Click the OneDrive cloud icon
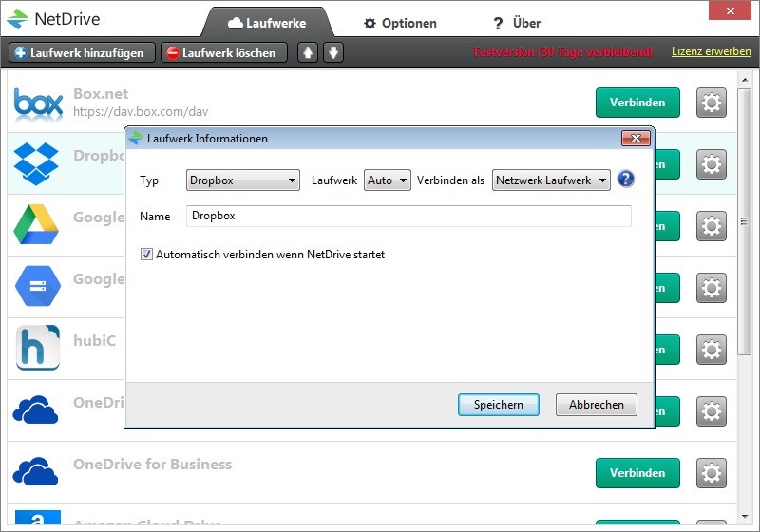The width and height of the screenshot is (760, 532). tap(35, 409)
